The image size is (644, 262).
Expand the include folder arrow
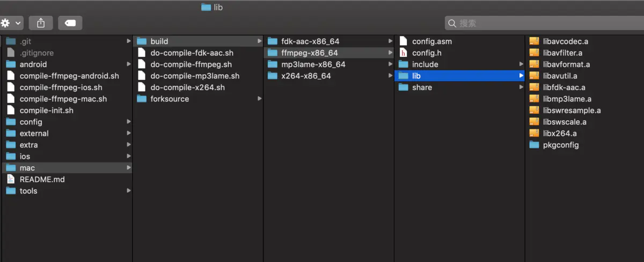point(521,64)
